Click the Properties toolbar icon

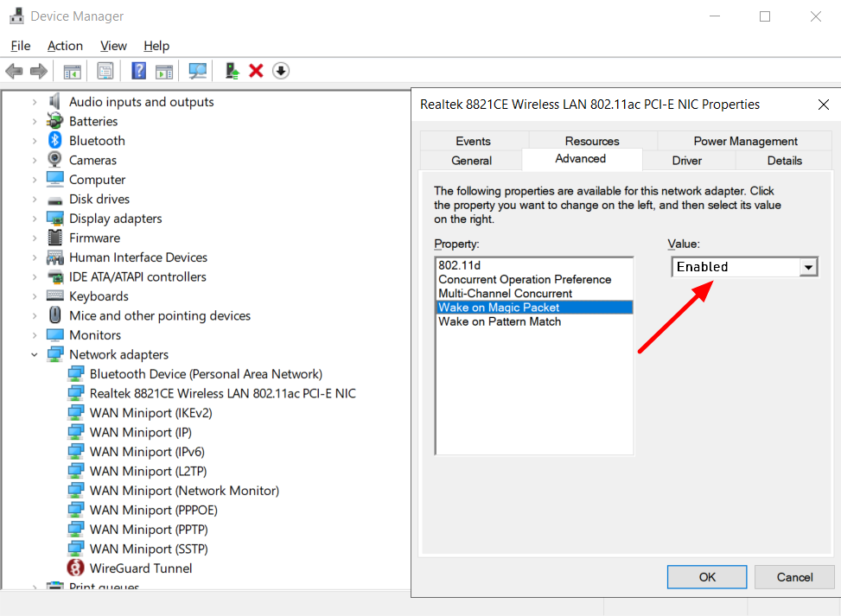tap(105, 71)
